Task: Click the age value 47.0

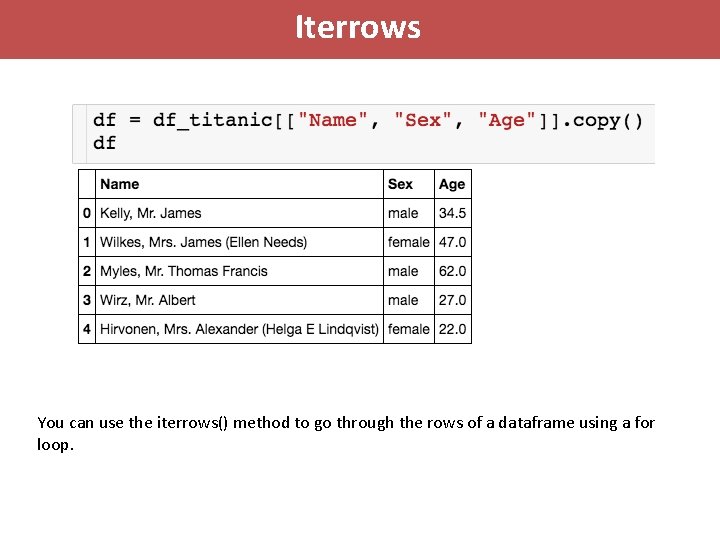Action: point(452,242)
